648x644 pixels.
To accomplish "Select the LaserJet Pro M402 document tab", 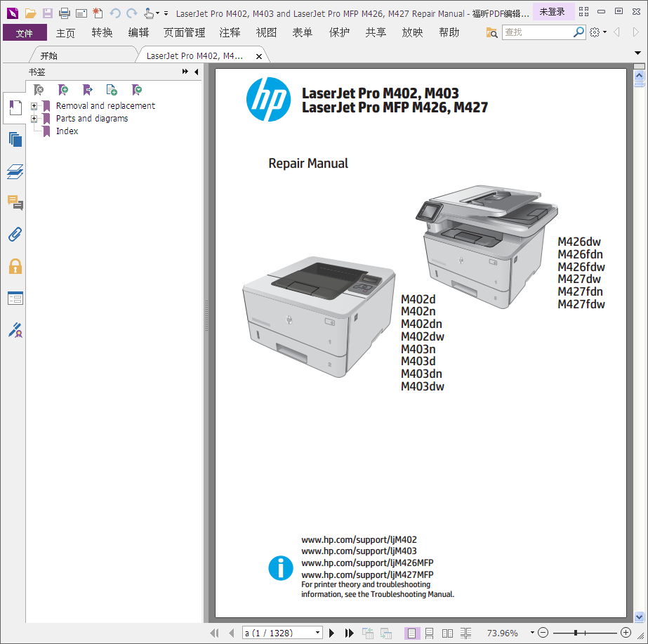I will [194, 55].
